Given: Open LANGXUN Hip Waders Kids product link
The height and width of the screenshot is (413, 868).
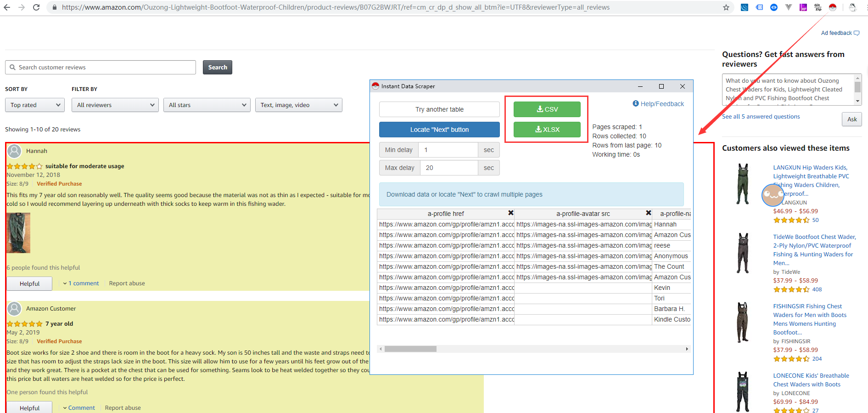Looking at the screenshot, I should [811, 181].
